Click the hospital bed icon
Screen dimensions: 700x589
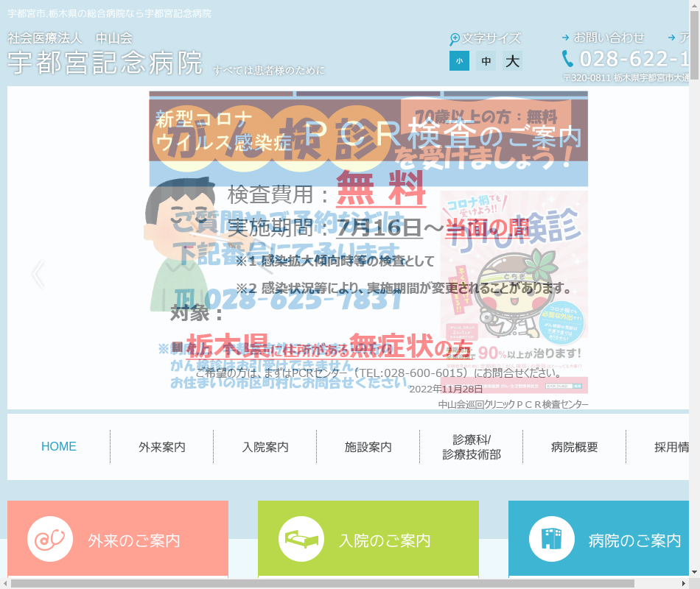301,540
